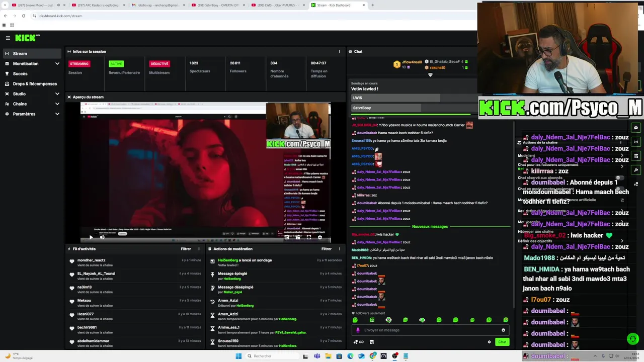The image size is (644, 362).
Task: Open the hamburger menu beside the Kick logo
Action: pyautogui.click(x=8, y=38)
